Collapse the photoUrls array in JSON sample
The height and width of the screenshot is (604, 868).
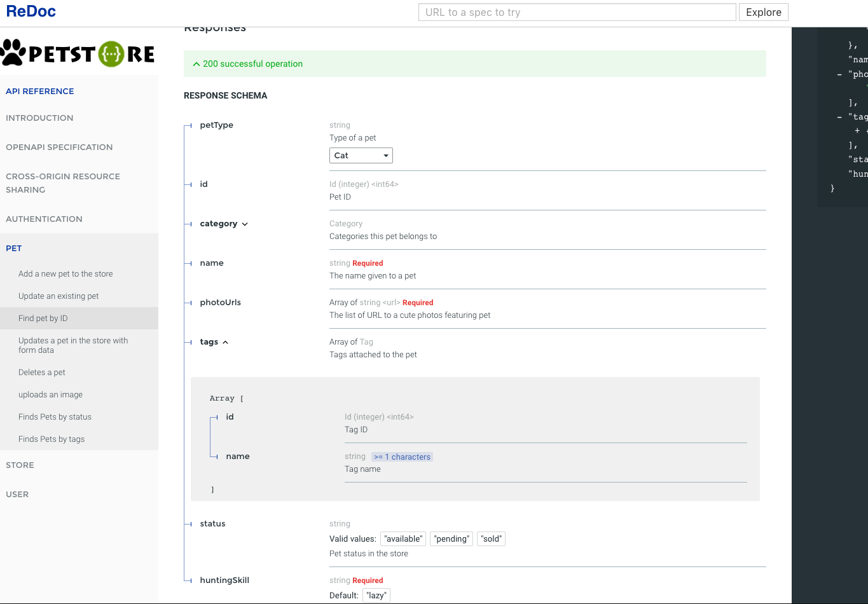tap(840, 74)
